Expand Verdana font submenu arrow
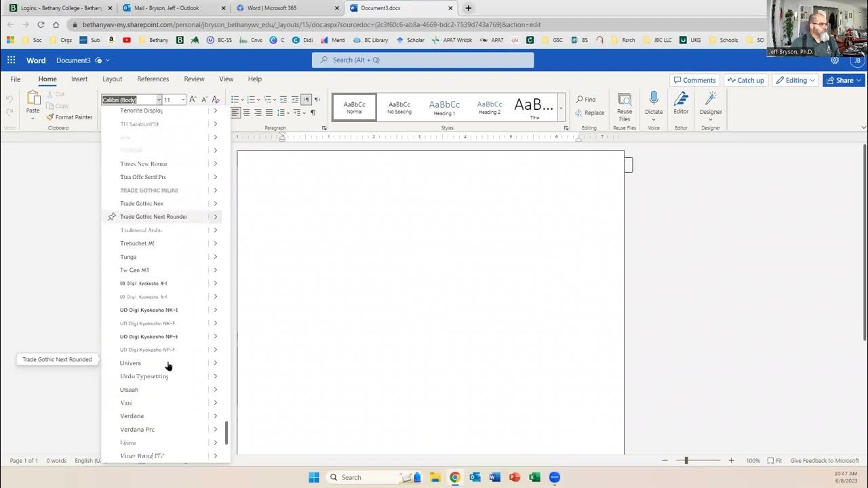This screenshot has height=488, width=868. point(216,416)
